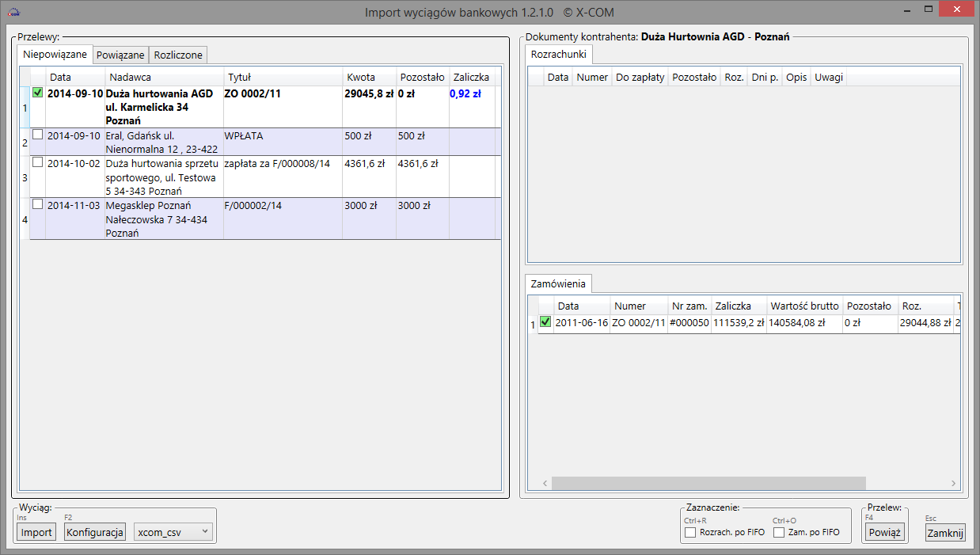The width and height of the screenshot is (980, 555).
Task: Select the WPŁATA title cell
Action: [283, 142]
